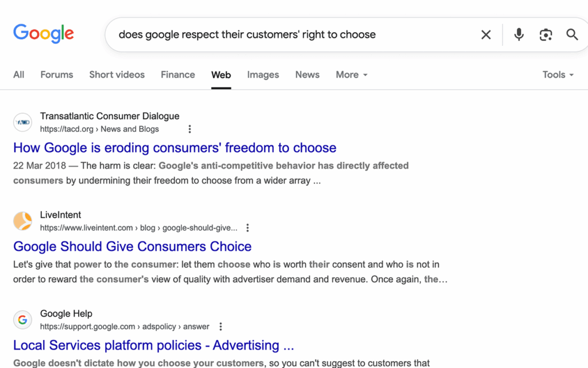588x368 pixels.
Task: Switch to the Images tab
Action: click(263, 75)
